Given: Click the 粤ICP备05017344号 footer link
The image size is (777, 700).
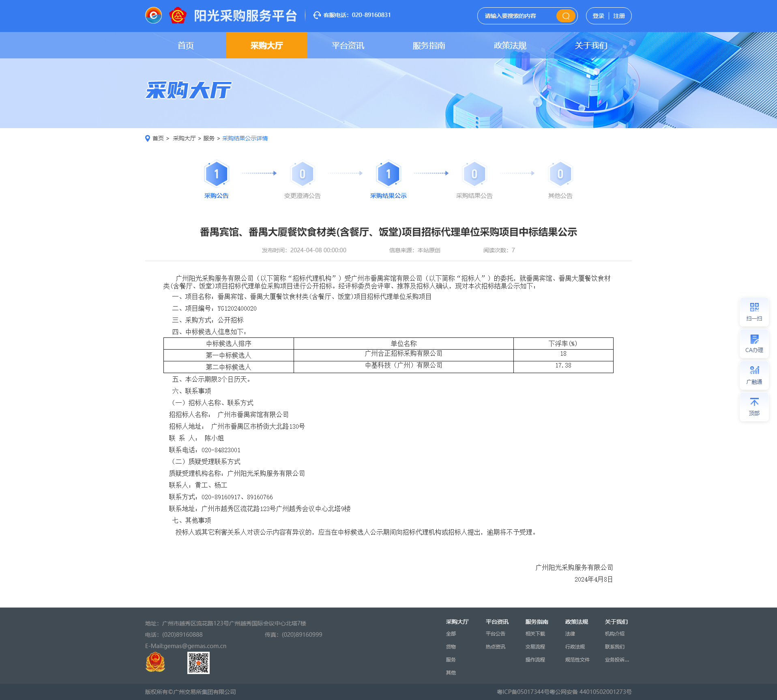Looking at the screenshot, I should coord(523,692).
